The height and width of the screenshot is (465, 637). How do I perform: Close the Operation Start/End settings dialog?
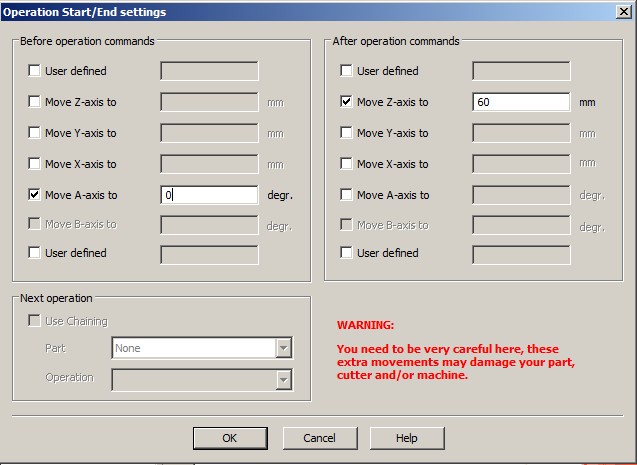coord(623,12)
